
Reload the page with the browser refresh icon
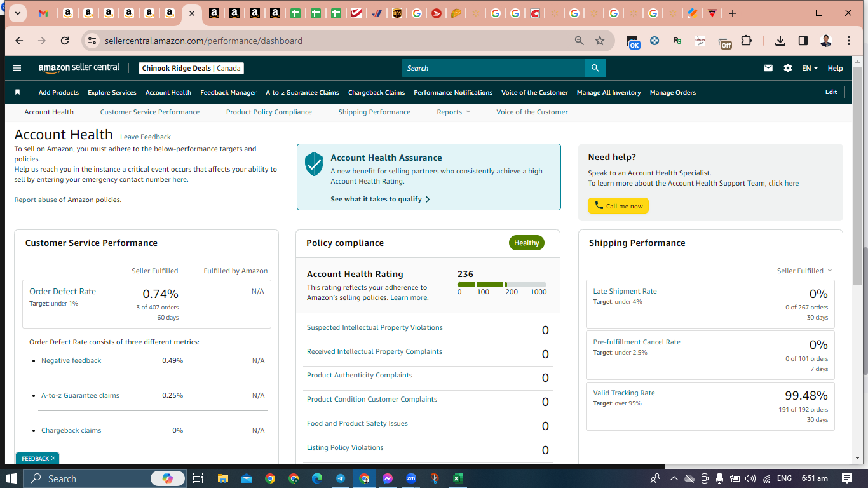coord(65,41)
